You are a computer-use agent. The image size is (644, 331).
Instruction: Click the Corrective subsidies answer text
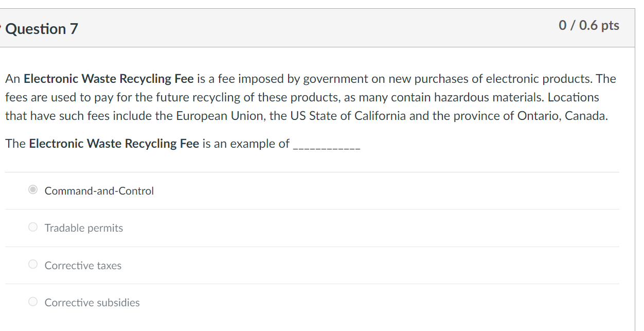[92, 302]
